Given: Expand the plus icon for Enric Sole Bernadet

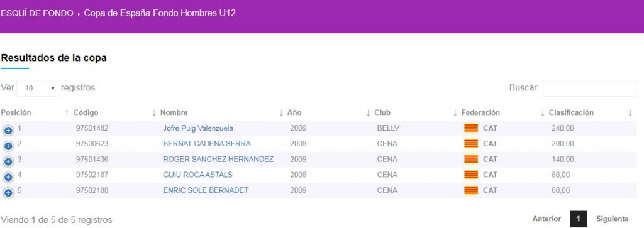Looking at the screenshot, I should point(8,193).
